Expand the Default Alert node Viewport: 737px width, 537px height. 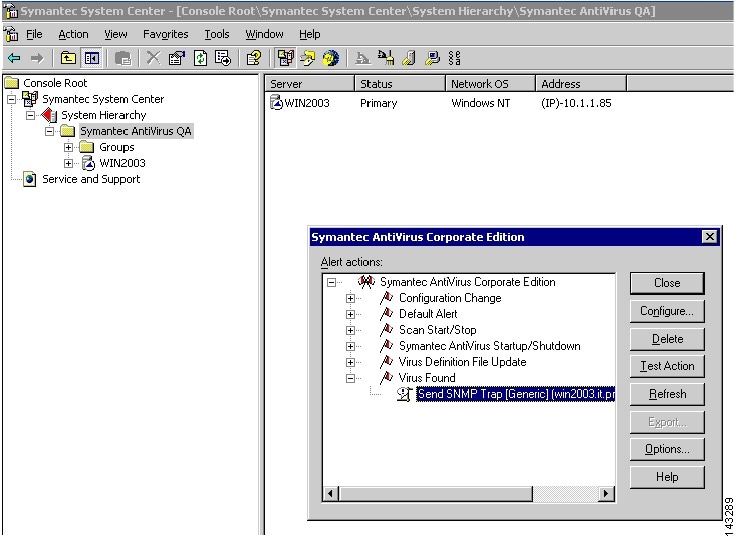[350, 314]
